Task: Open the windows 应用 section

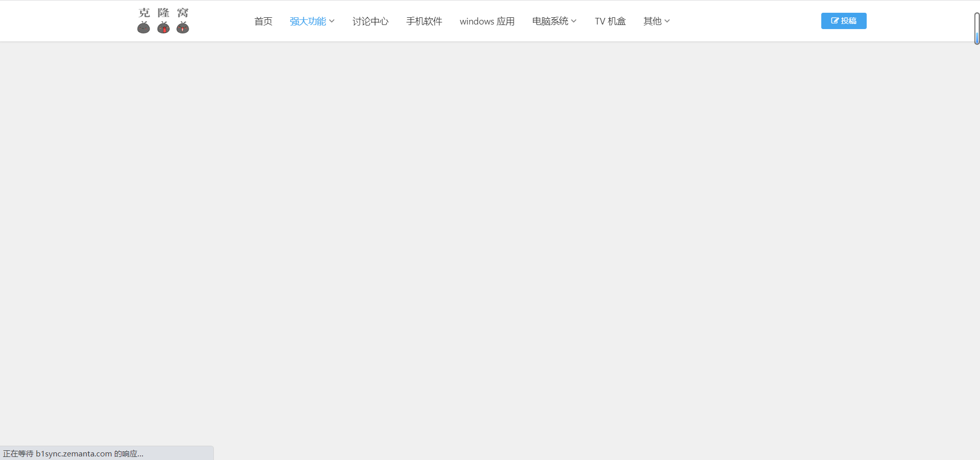Action: pyautogui.click(x=487, y=21)
